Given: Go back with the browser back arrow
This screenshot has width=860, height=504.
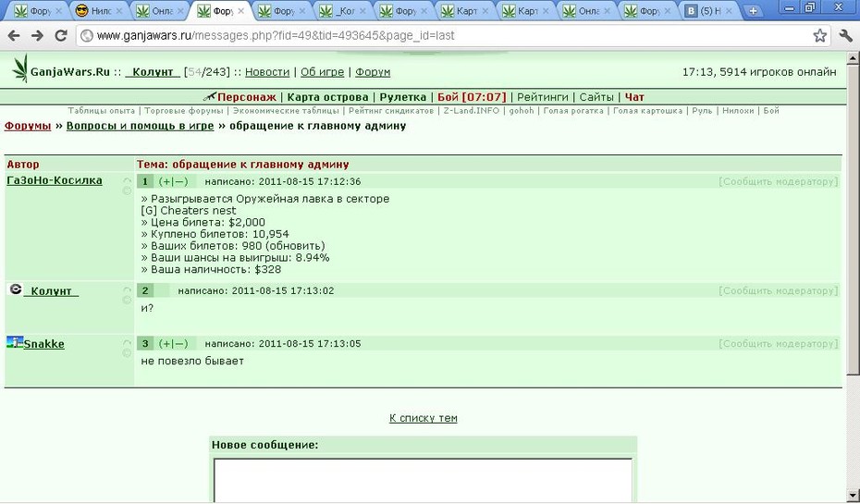Looking at the screenshot, I should click(14, 36).
